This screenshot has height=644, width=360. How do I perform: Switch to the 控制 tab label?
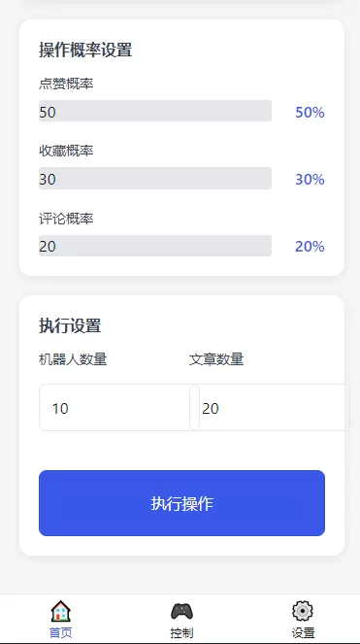pos(181,632)
